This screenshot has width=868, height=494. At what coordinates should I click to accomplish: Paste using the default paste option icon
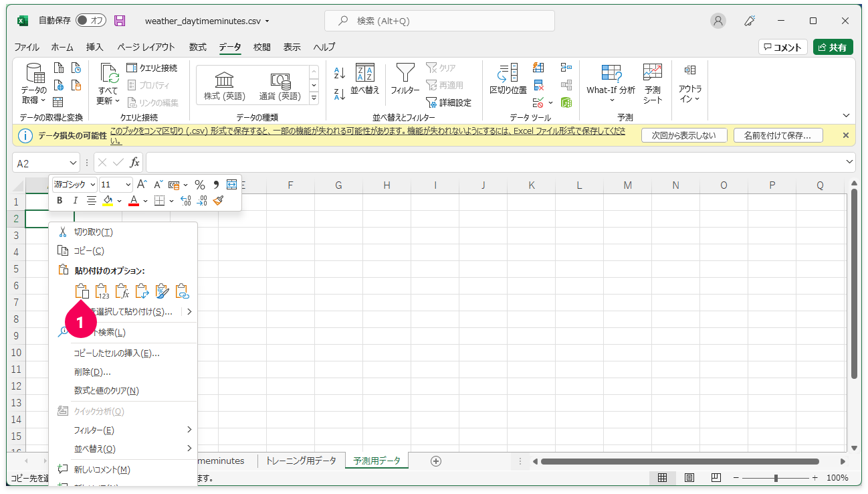[82, 291]
